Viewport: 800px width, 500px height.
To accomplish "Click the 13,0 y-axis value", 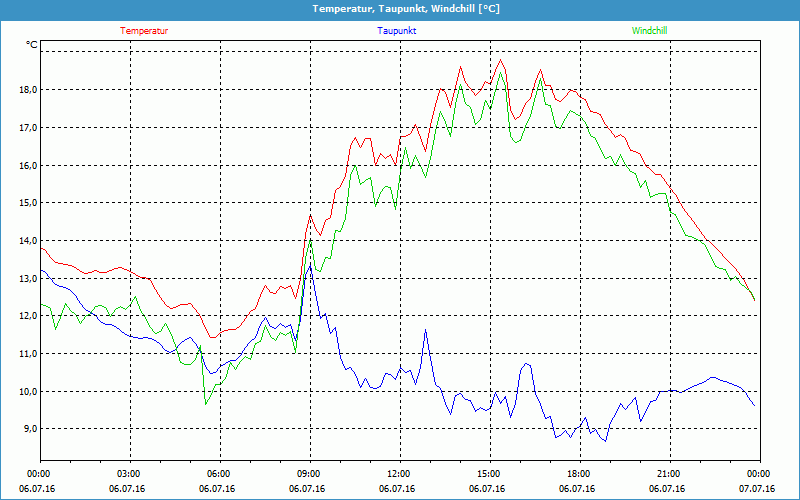I will point(30,279).
